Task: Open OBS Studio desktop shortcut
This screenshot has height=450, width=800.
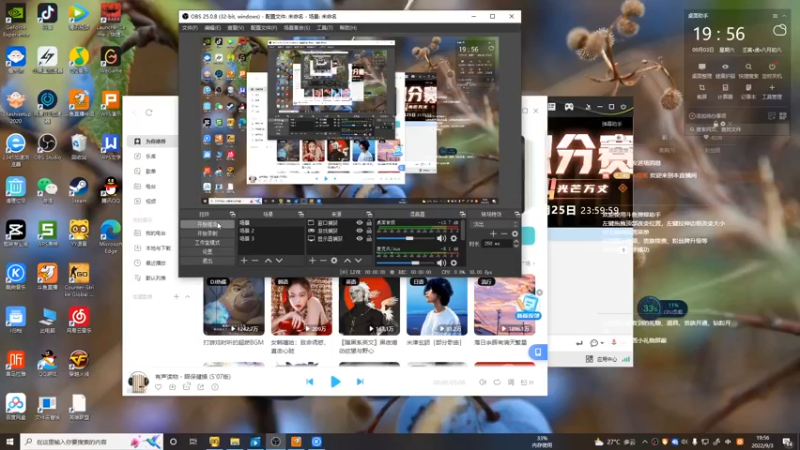Action: (x=47, y=147)
